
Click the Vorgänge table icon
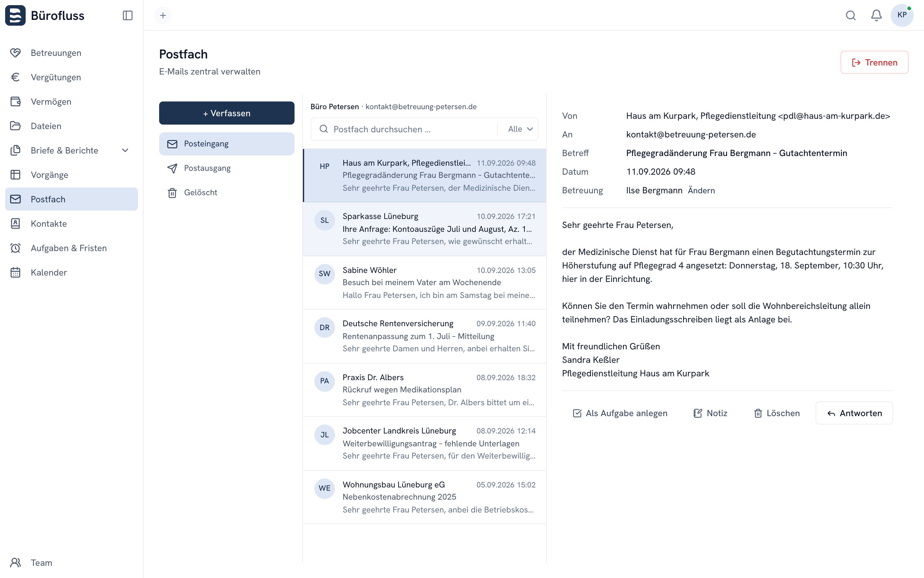[15, 175]
